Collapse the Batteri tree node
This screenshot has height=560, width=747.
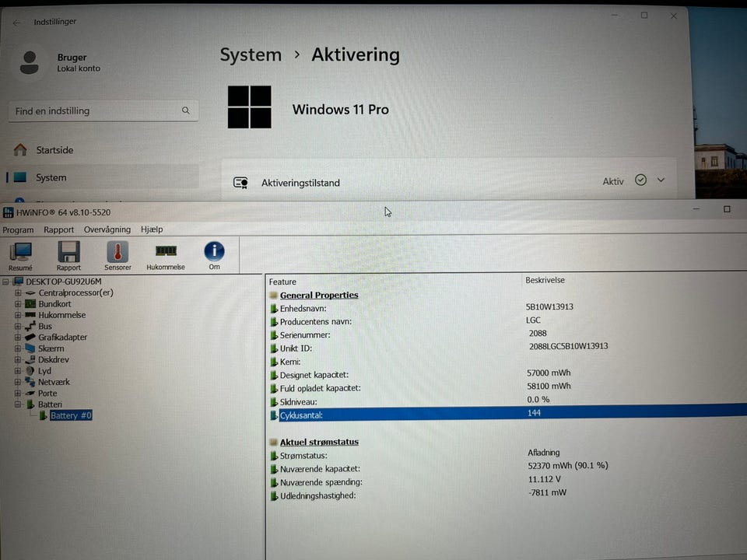[x=18, y=404]
